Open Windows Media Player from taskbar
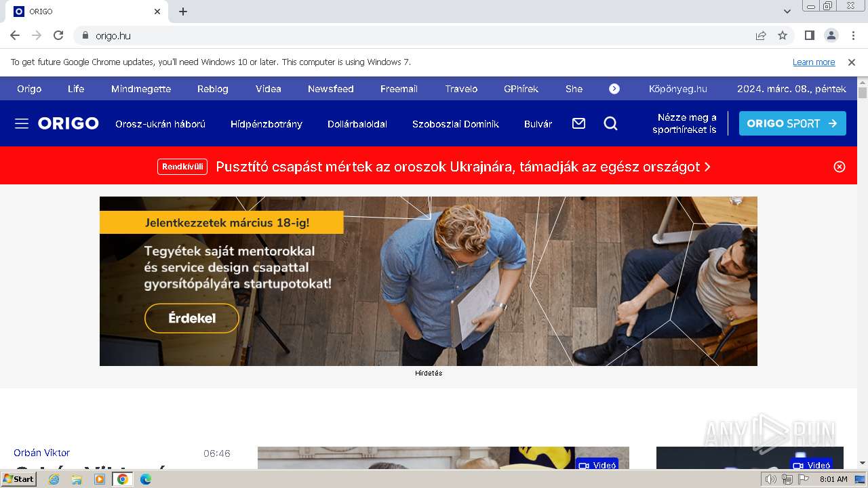 coord(100,479)
